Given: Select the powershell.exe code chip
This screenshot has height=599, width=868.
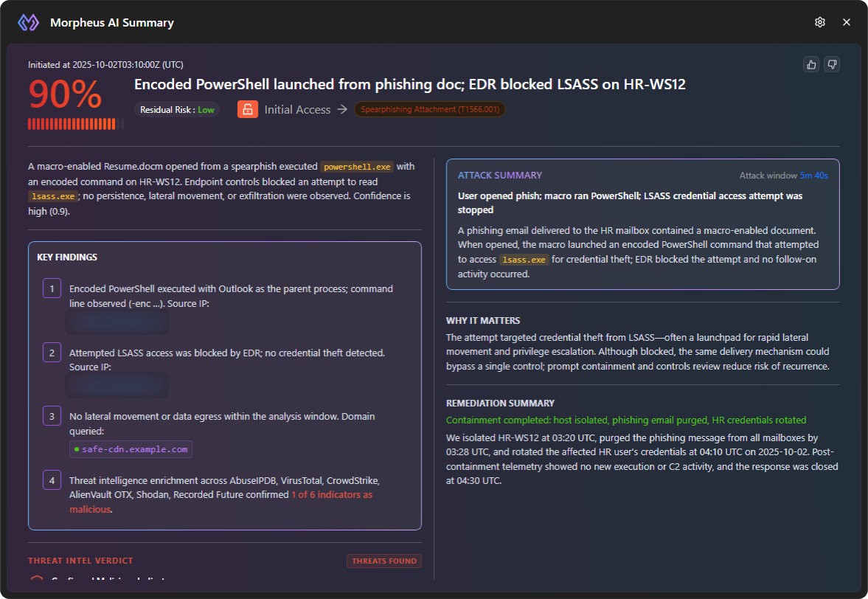Looking at the screenshot, I should 357,167.
